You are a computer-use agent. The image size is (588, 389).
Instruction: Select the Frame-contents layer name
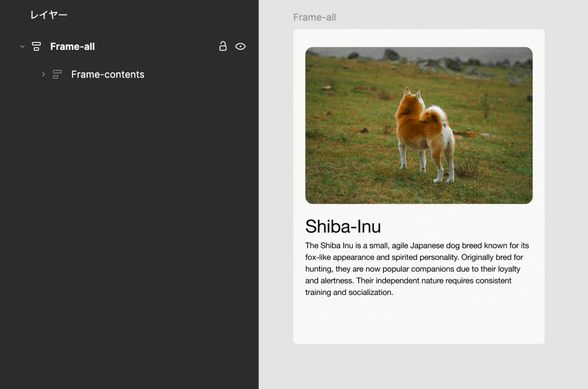(x=107, y=74)
